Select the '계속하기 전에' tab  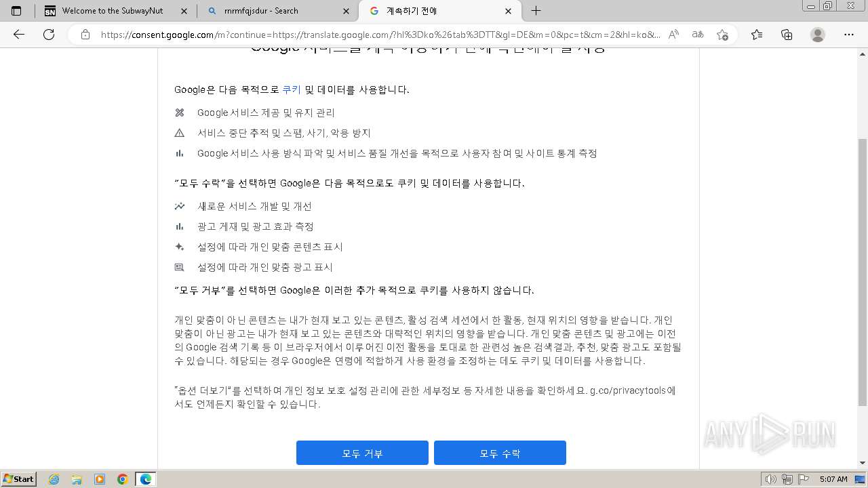(439, 11)
